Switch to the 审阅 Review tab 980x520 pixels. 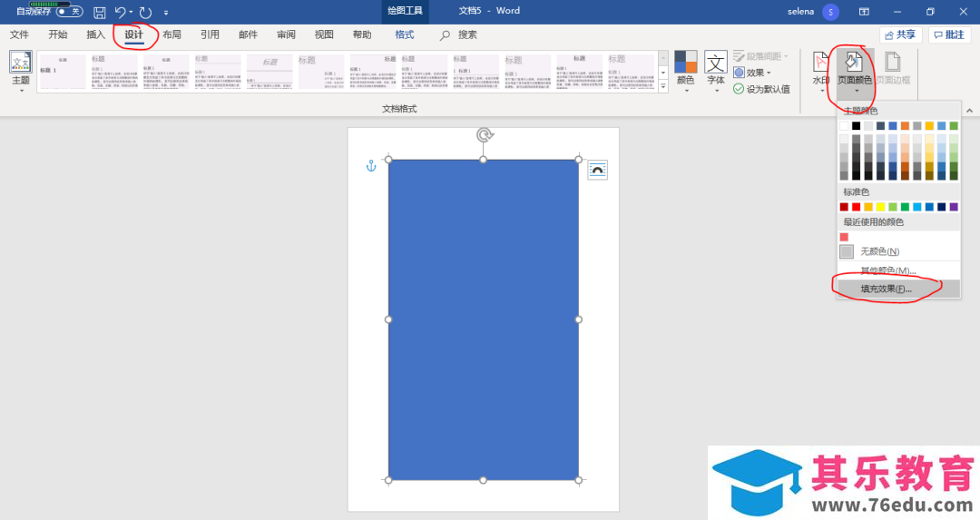pyautogui.click(x=286, y=34)
